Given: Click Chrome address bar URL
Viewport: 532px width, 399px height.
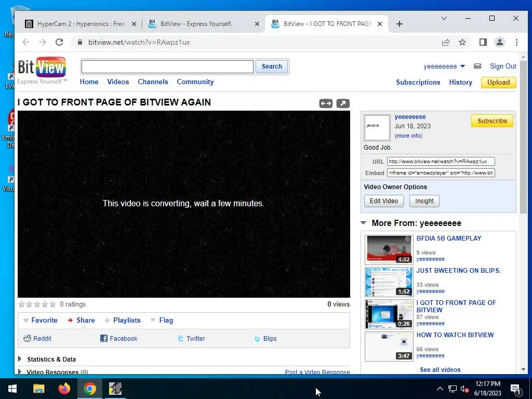Looking at the screenshot, I should pos(139,43).
